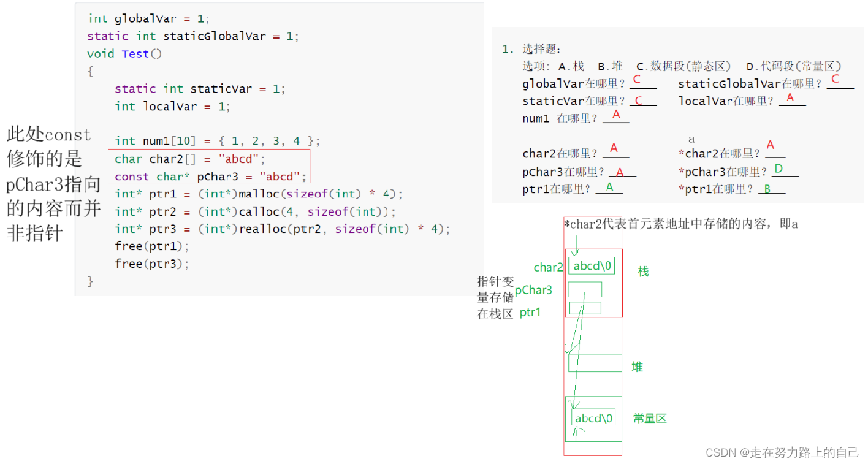Click option "C.数据段(静态区)"

683,66
